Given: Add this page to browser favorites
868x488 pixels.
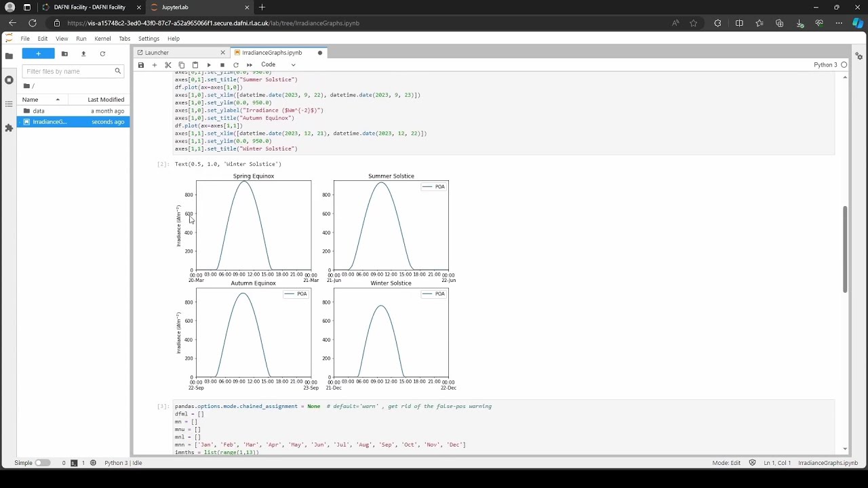Looking at the screenshot, I should (693, 23).
